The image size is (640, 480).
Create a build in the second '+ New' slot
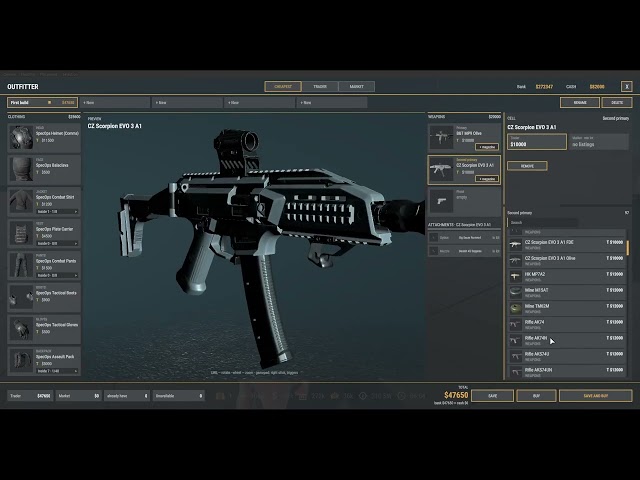[x=187, y=102]
